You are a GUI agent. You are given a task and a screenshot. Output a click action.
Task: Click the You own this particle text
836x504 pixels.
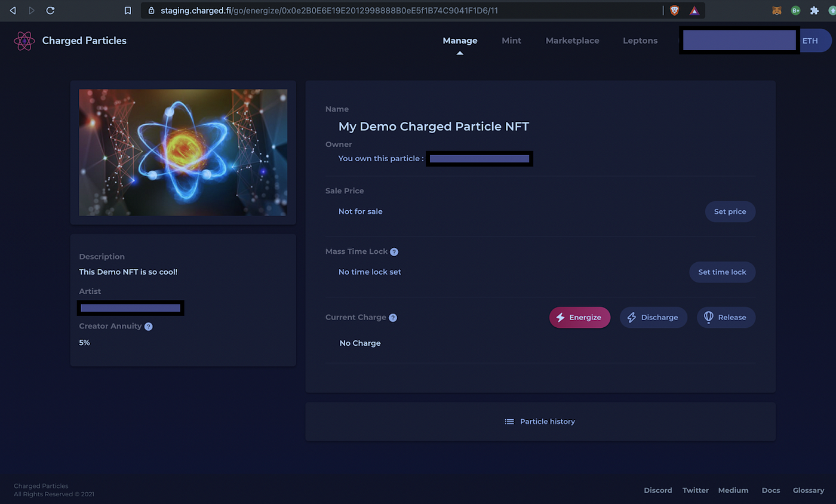pos(381,159)
